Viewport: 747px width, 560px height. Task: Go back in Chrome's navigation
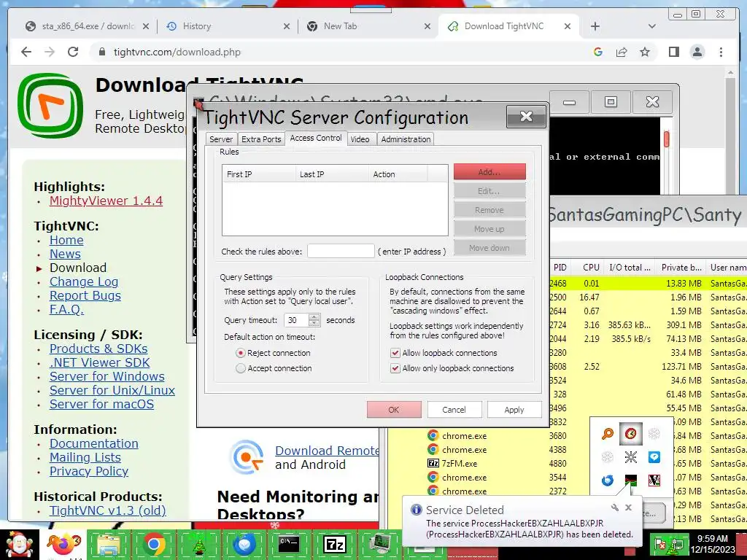[26, 52]
